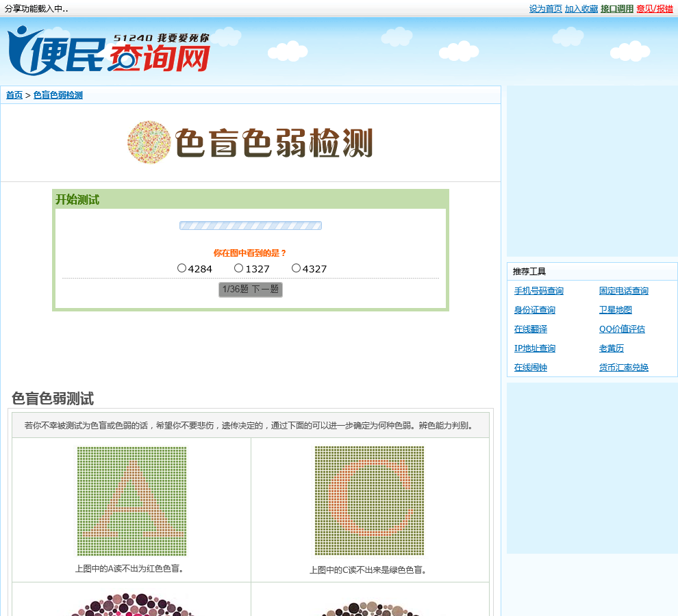This screenshot has height=616, width=678.
Task: Open 在线翻译 tool
Action: coord(531,329)
